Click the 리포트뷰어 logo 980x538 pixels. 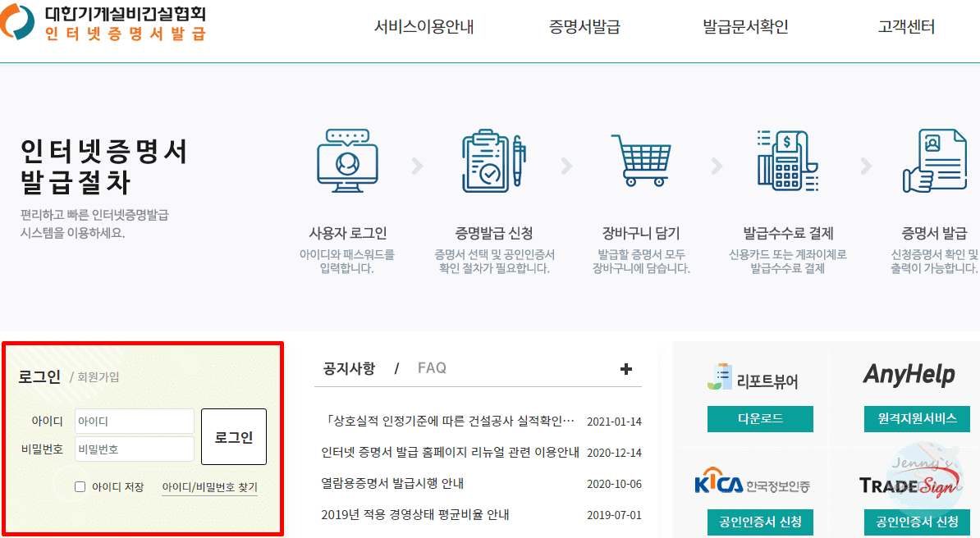[x=753, y=377]
